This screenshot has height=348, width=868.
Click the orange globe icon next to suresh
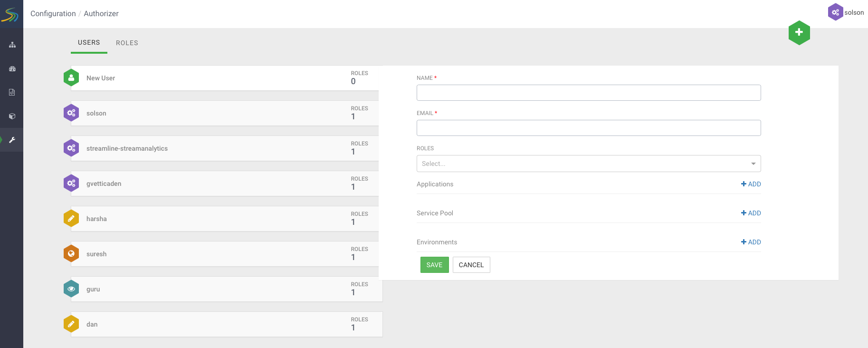coord(71,254)
